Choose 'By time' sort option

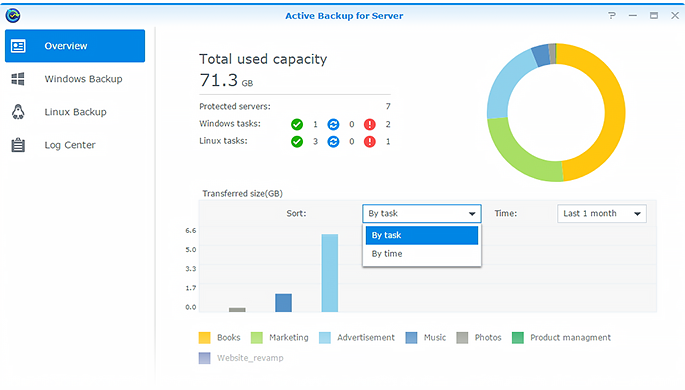point(422,254)
